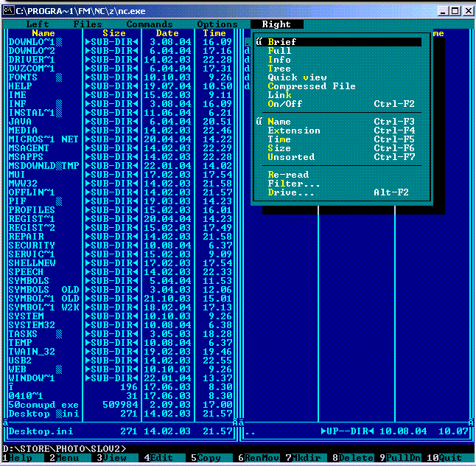Screen dimensions: 476x466
Task: Select Brief panel view mode
Action: 338,42
